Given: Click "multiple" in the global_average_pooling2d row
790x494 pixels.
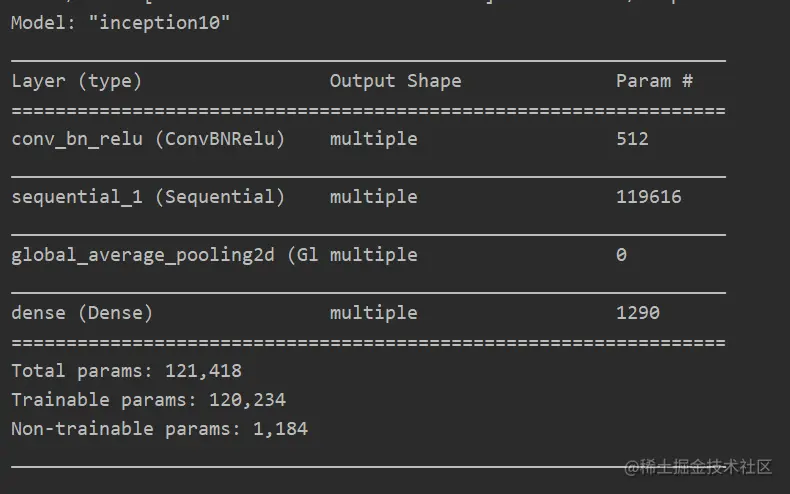Looking at the screenshot, I should tap(373, 255).
